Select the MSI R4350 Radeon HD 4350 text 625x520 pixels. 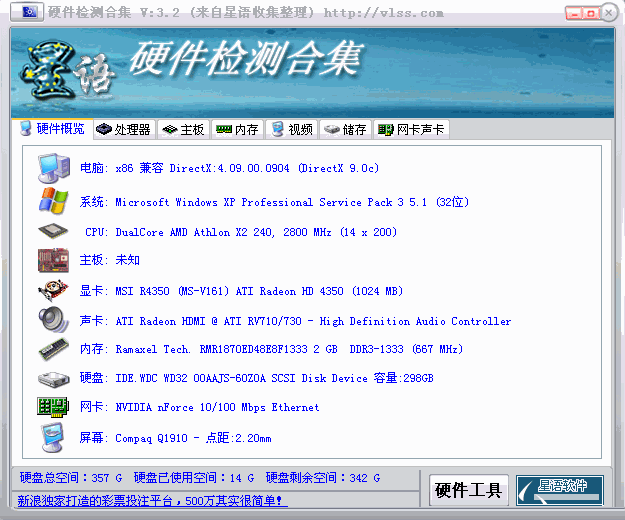click(241, 291)
